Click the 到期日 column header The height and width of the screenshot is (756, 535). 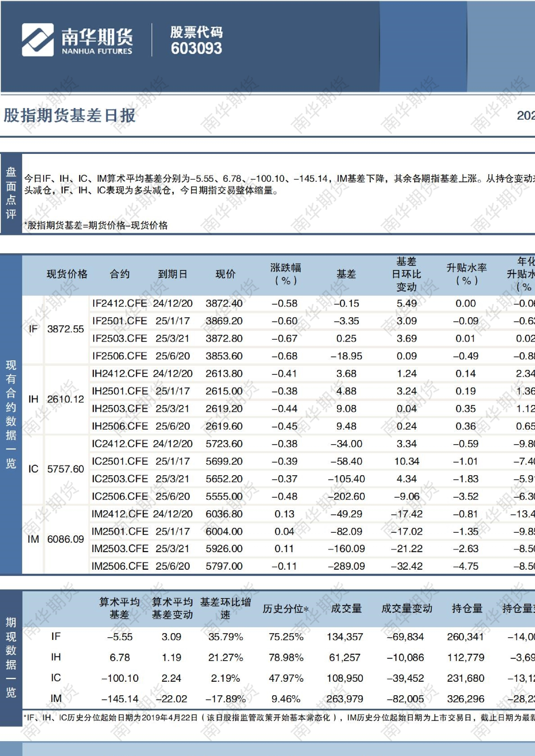pyautogui.click(x=172, y=274)
